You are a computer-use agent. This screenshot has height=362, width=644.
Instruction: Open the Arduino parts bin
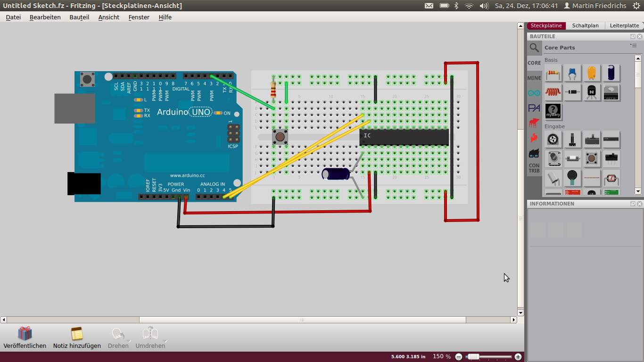[x=534, y=93]
